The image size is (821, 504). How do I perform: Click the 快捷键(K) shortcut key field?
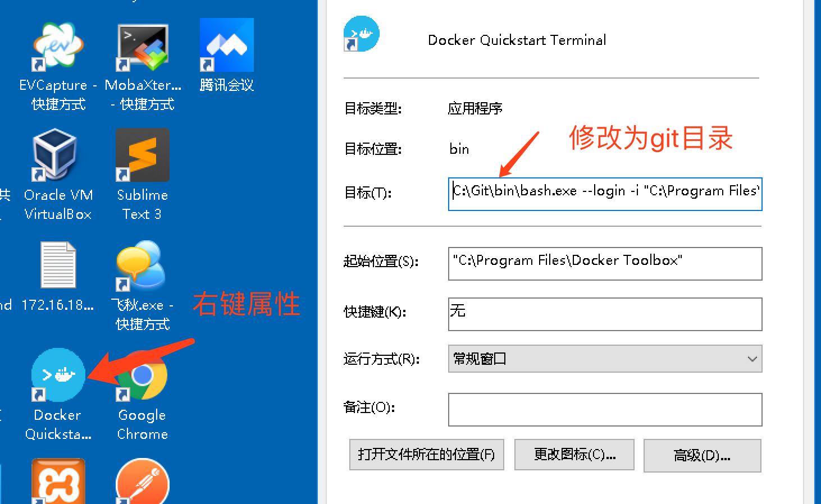click(605, 314)
